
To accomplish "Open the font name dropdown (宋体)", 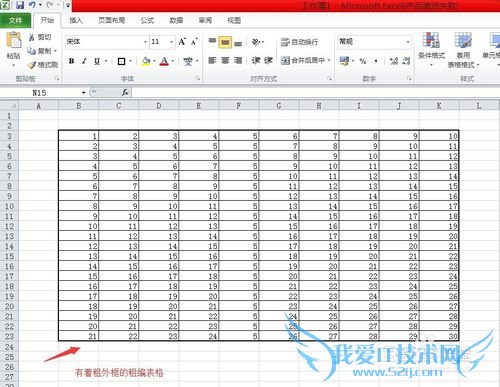I will tap(145, 42).
